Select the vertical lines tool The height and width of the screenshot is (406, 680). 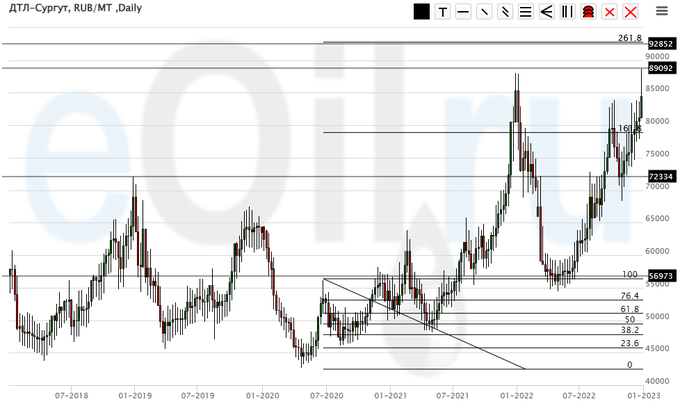coord(568,12)
